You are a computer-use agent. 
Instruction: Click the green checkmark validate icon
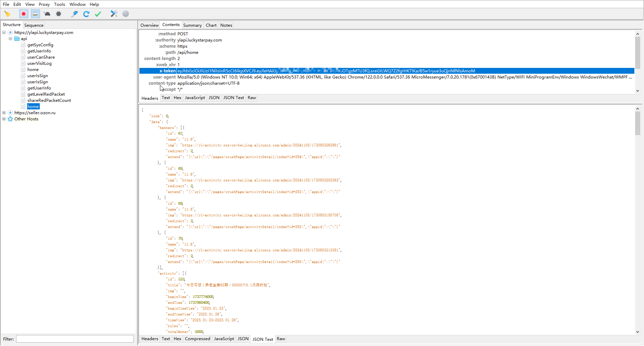(x=98, y=14)
